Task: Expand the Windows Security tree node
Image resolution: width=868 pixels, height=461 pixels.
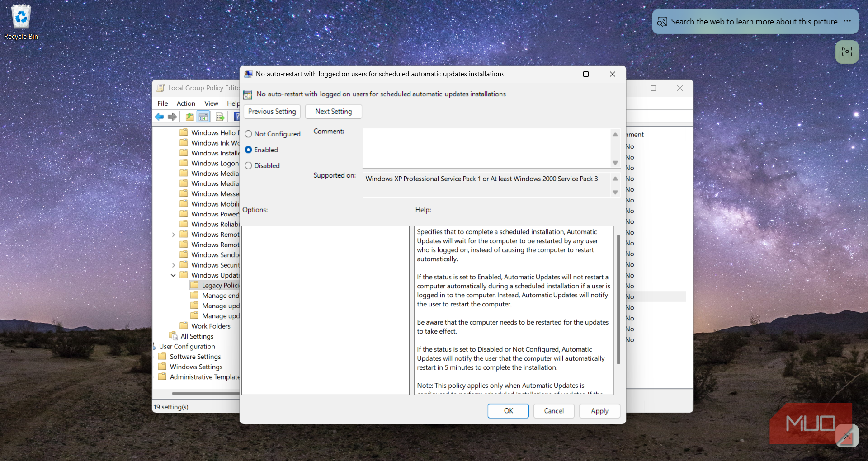Action: click(173, 265)
